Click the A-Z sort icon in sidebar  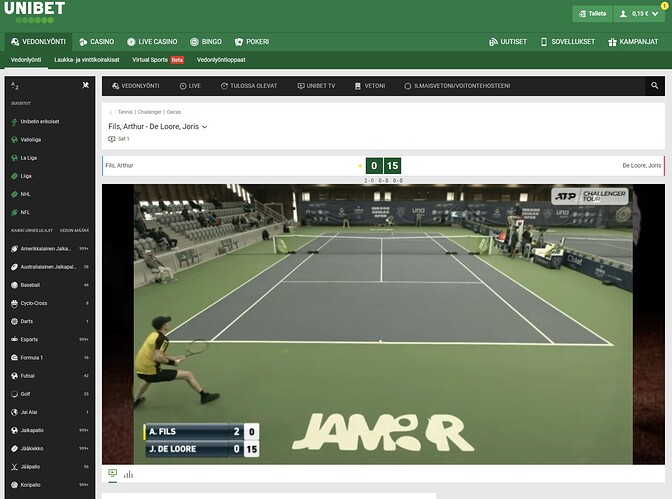coord(14,86)
